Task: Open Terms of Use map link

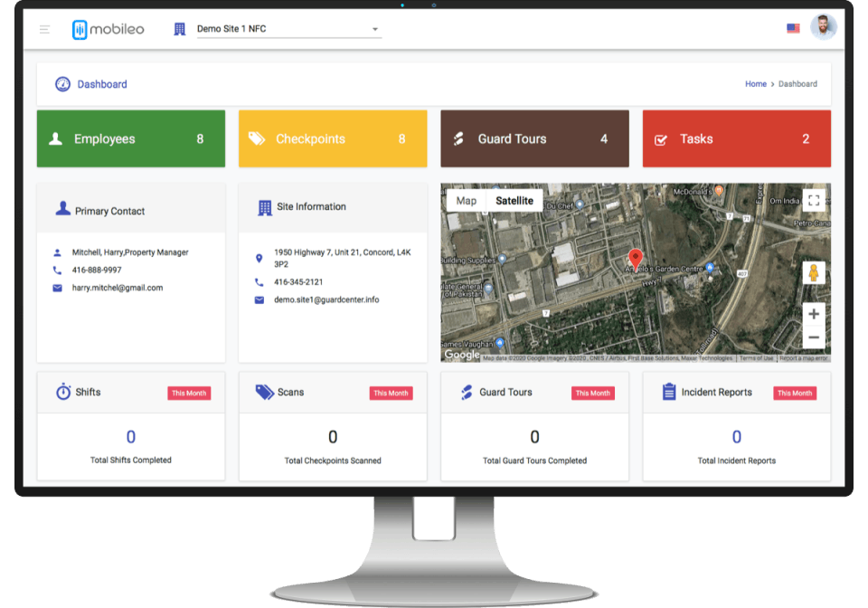Action: pos(756,358)
